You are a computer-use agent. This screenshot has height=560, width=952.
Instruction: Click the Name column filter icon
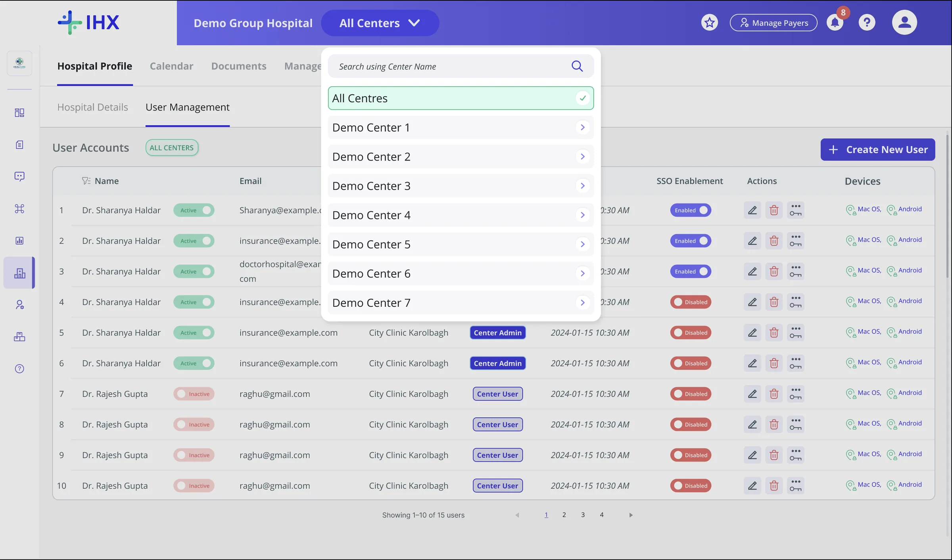(86, 181)
